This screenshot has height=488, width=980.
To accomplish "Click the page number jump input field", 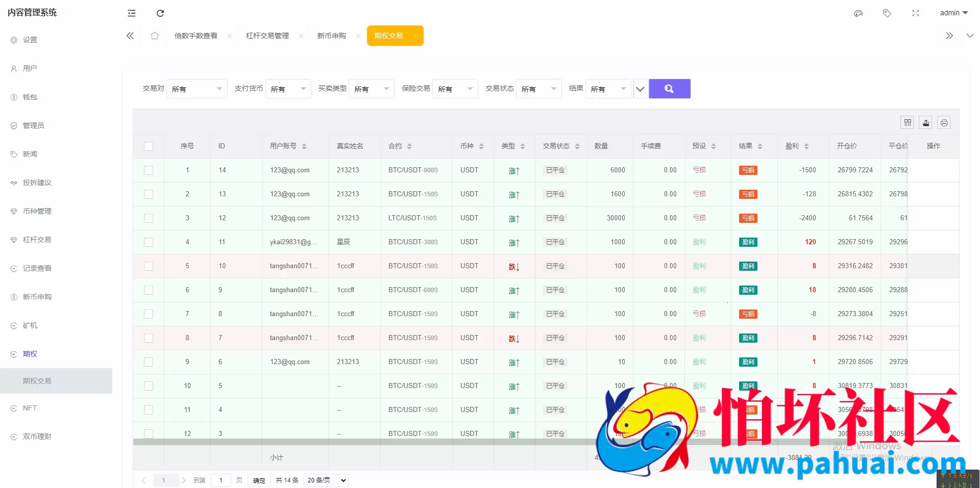I will (221, 480).
